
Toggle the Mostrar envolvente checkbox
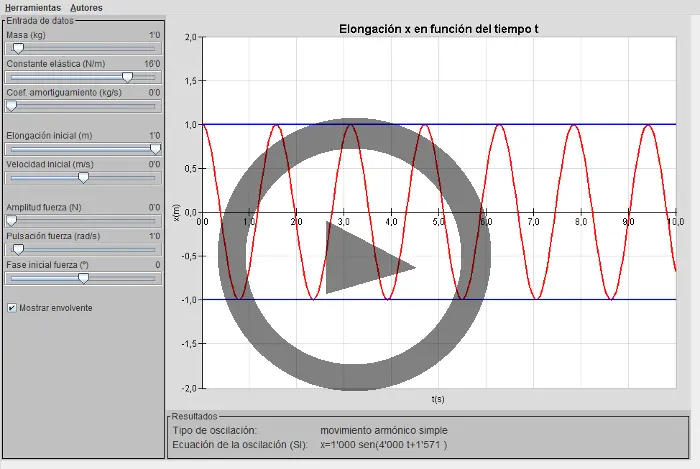pyautogui.click(x=11, y=308)
